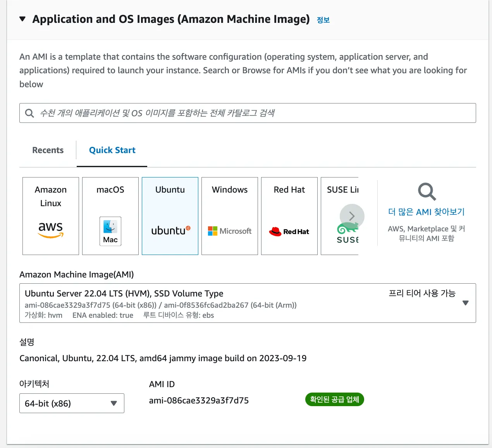Click the 설명 heading
This screenshot has width=492, height=448.
tap(27, 342)
